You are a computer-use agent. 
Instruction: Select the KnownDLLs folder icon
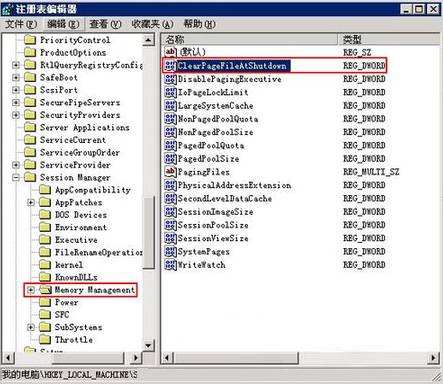pos(45,277)
